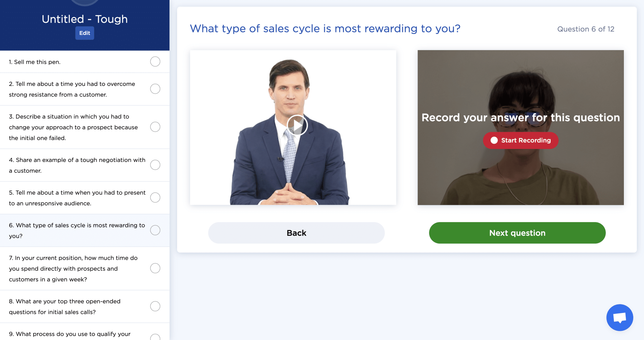
Task: Open question 2 about customer resistance
Action: pyautogui.click(x=72, y=89)
